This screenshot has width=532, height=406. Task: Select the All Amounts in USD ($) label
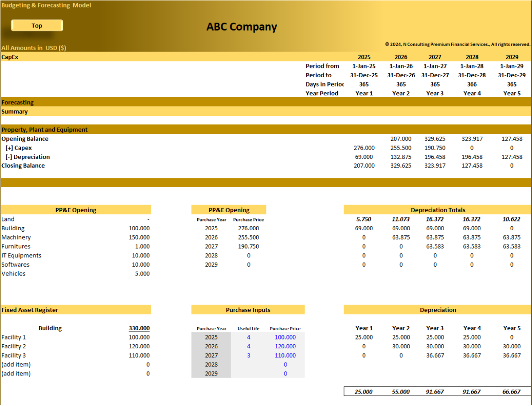(x=34, y=48)
